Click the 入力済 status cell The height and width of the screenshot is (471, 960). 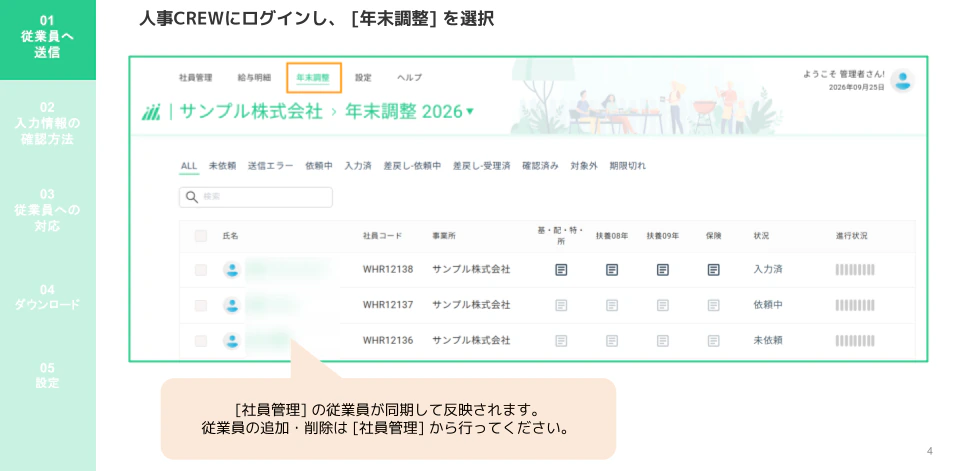[768, 269]
